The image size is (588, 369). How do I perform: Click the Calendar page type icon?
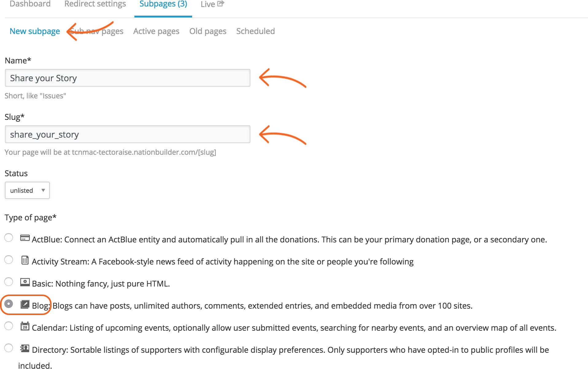(x=25, y=326)
